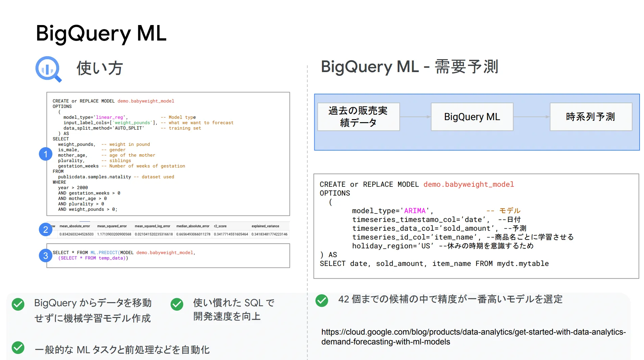Click the 'mean_squared_log_error' column header
This screenshot has height=360, width=644.
(152, 226)
